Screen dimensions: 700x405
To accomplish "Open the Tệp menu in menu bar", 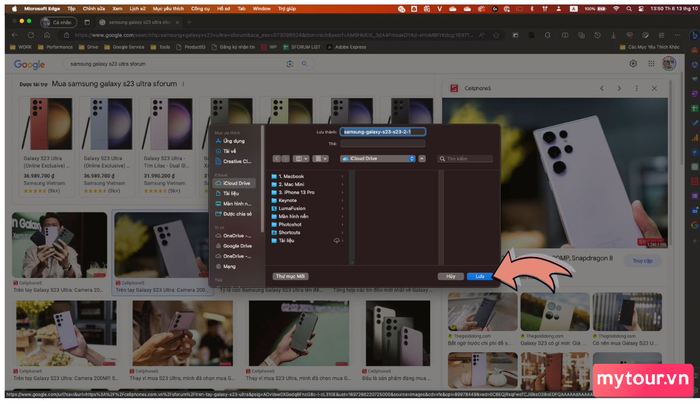I will tap(71, 8).
